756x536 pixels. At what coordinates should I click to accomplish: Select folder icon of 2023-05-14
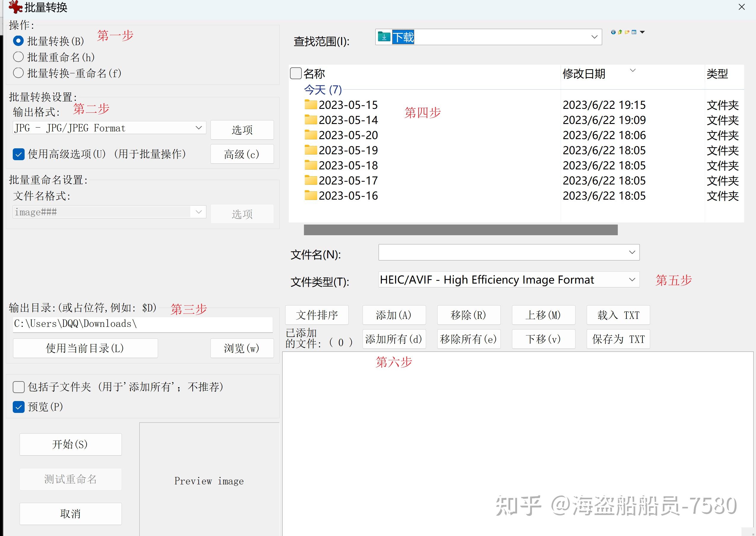pyautogui.click(x=310, y=120)
